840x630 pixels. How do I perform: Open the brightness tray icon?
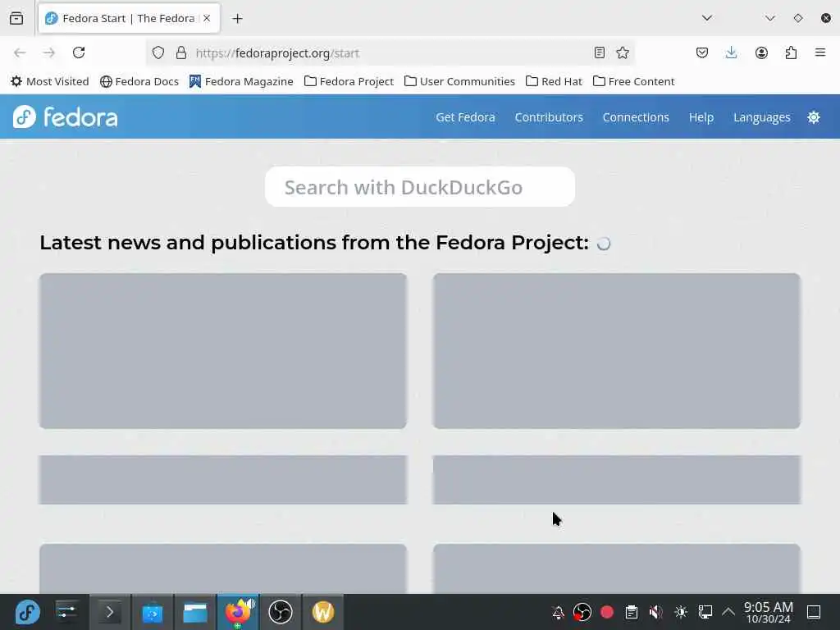[680, 612]
